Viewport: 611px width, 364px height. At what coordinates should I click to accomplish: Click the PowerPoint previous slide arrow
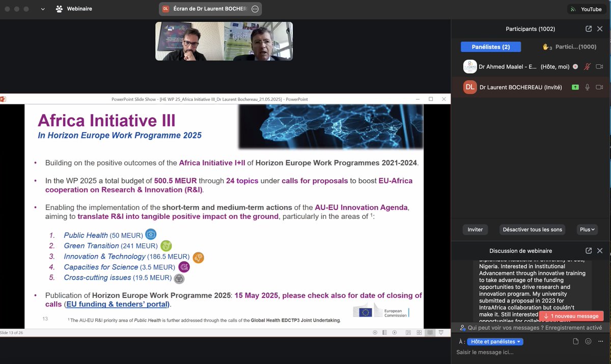click(x=375, y=332)
